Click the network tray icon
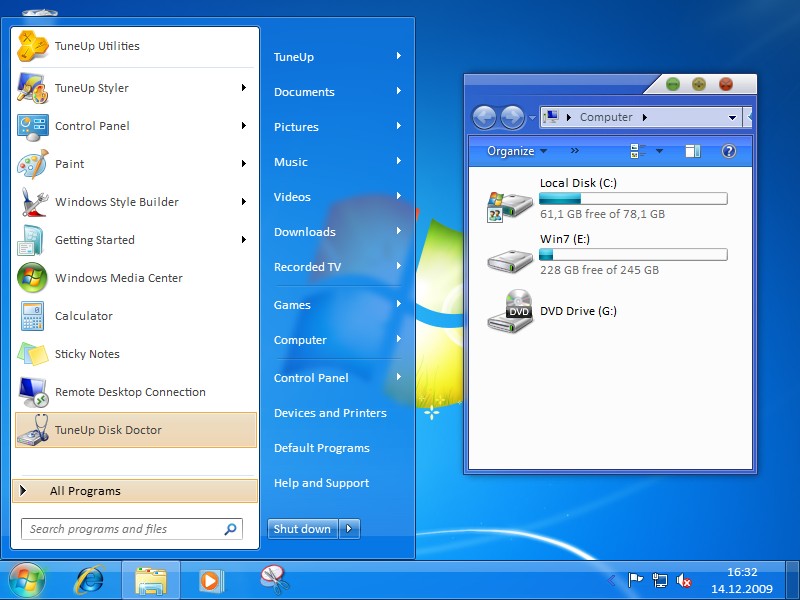This screenshot has width=800, height=600. [660, 580]
